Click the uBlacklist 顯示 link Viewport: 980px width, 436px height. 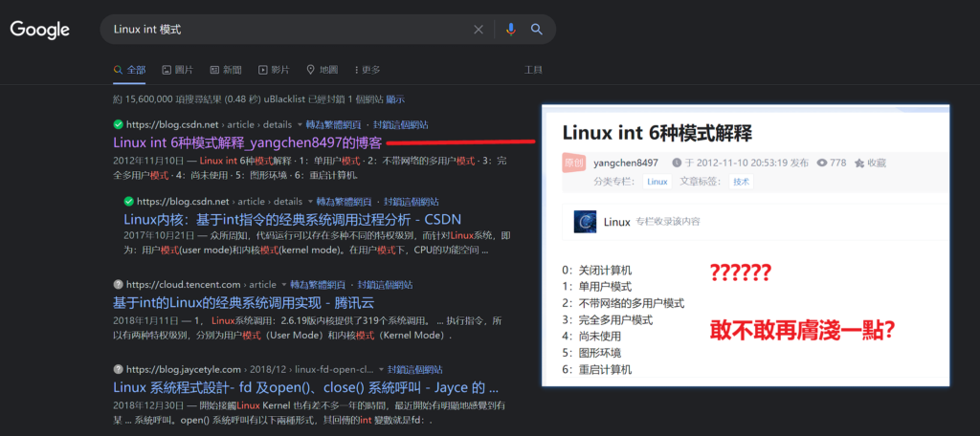pyautogui.click(x=395, y=99)
